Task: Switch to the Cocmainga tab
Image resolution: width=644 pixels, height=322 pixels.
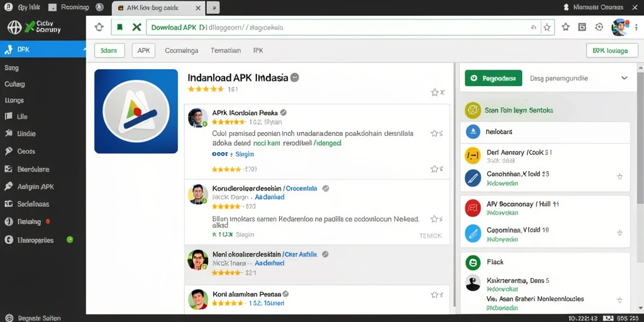Action: [182, 50]
